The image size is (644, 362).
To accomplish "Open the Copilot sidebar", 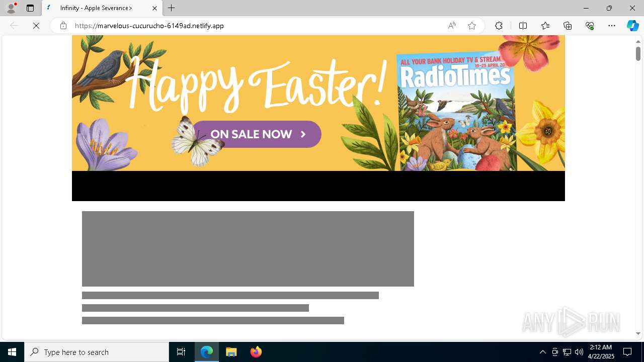I will coord(632,26).
